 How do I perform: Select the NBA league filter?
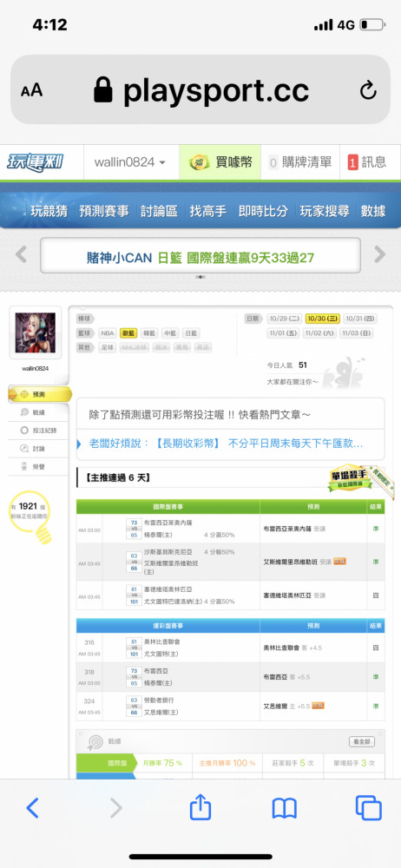108,333
